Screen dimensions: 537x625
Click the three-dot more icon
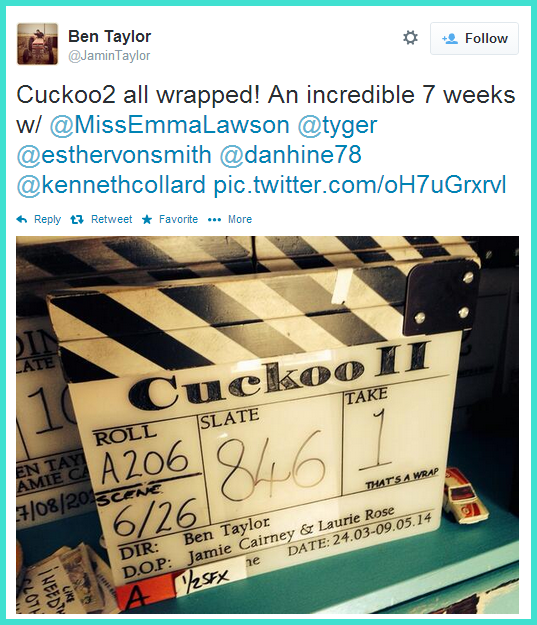[214, 220]
